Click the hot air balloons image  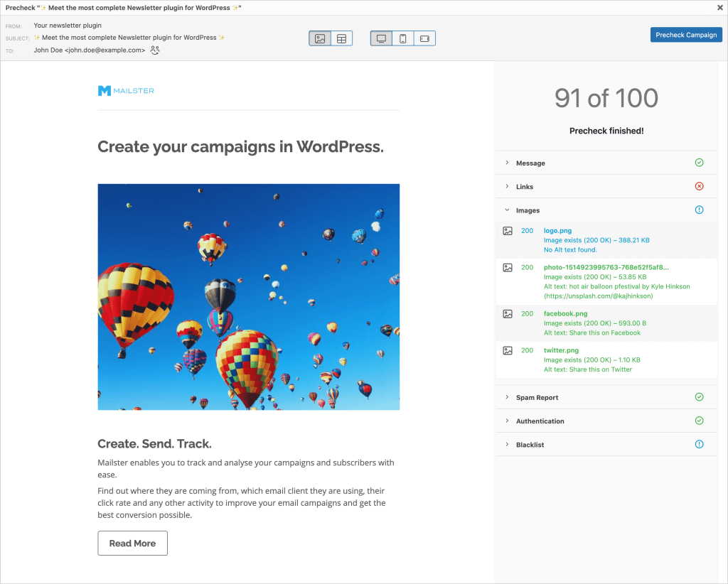click(x=248, y=296)
